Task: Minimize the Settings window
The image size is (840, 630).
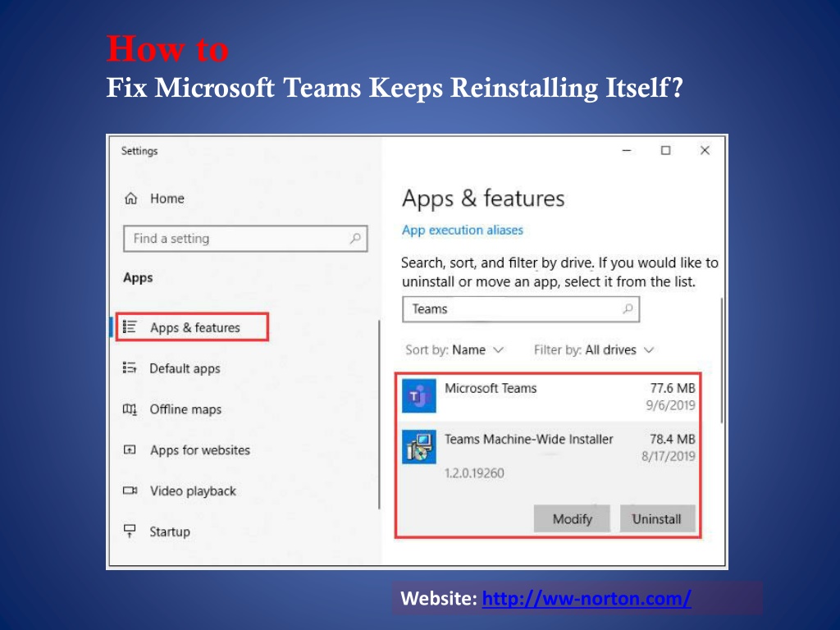Action: coord(626,151)
